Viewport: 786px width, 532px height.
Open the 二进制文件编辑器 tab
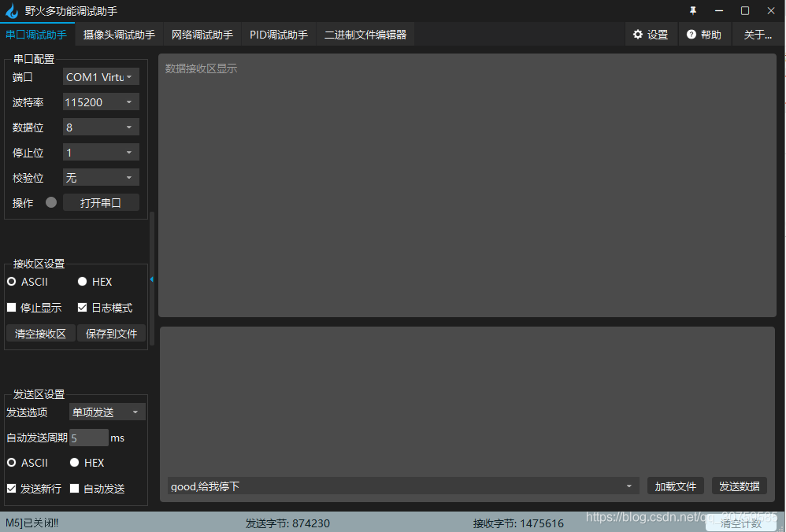coord(365,35)
